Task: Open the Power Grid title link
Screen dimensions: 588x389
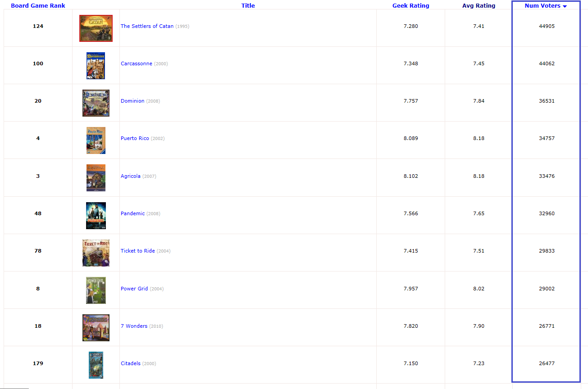Action: [x=134, y=289]
